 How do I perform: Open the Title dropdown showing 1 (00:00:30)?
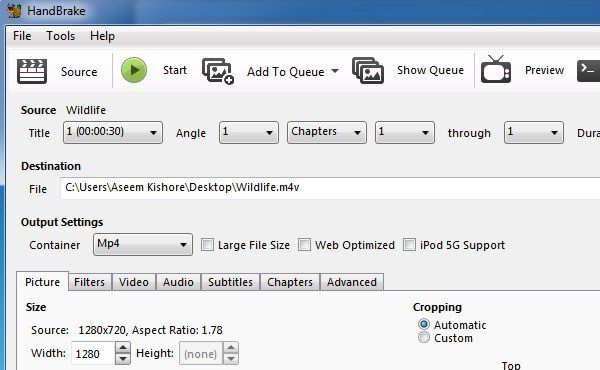point(113,132)
